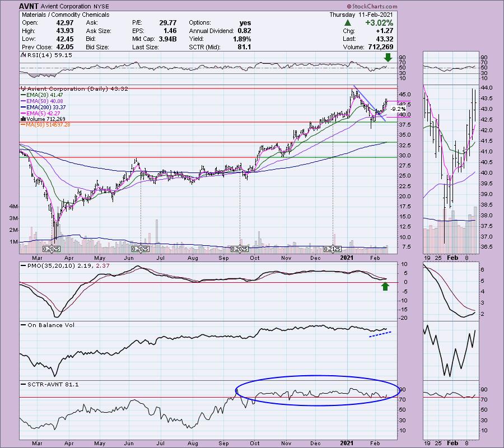Click the Annual Dividend value 0.82
This screenshot has width=504, height=448.
[x=244, y=31]
